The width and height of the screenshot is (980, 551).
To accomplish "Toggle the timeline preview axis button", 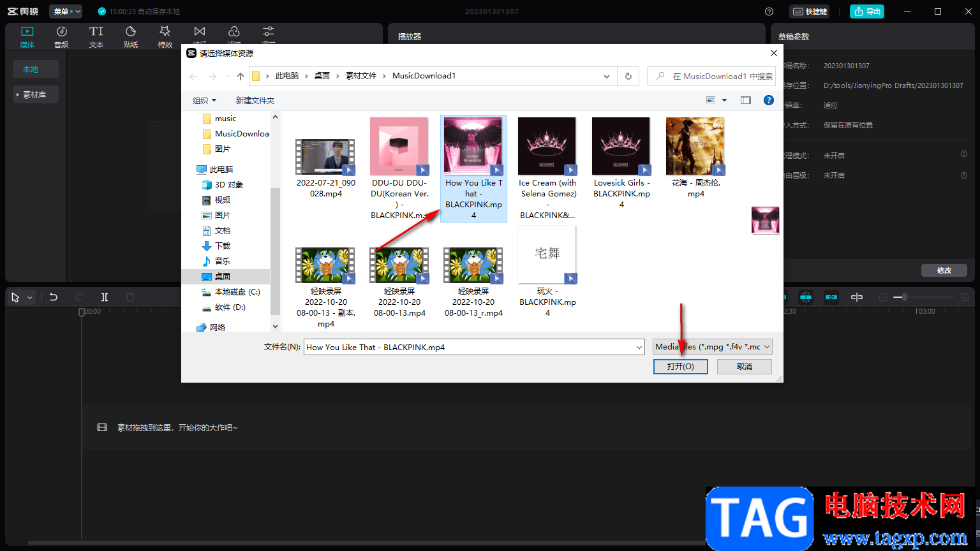I will (857, 297).
